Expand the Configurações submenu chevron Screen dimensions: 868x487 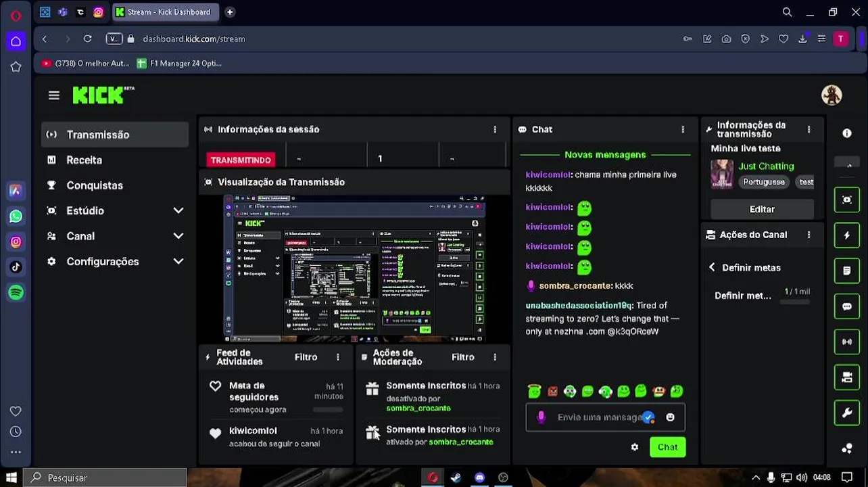pyautogui.click(x=178, y=262)
